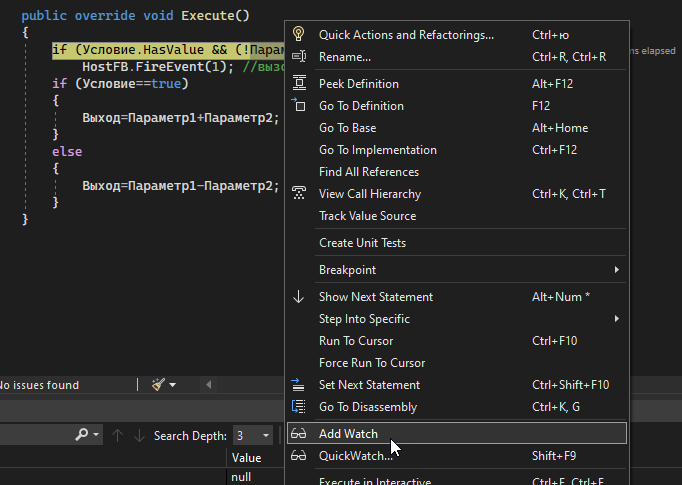Click the Выход=Параметр1-Параметр2 line
This screenshot has width=682, height=485.
tap(181, 185)
